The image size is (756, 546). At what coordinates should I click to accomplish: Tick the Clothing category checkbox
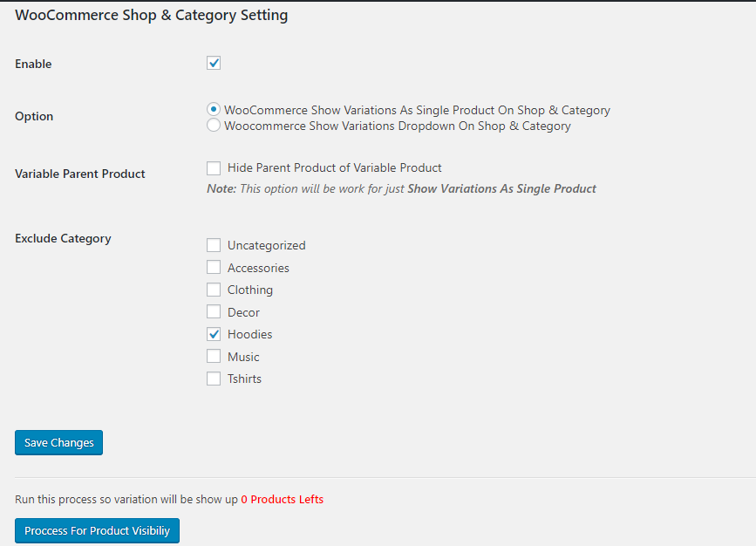(214, 290)
